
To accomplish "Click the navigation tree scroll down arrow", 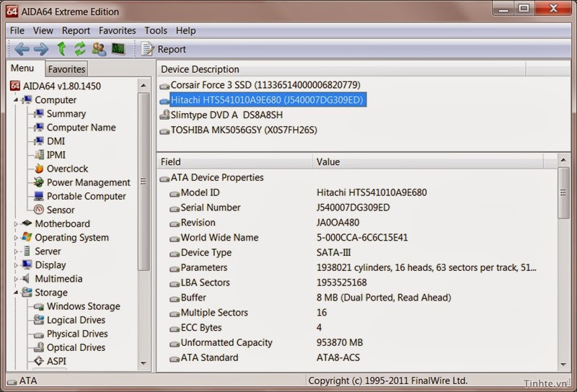I will tap(144, 363).
